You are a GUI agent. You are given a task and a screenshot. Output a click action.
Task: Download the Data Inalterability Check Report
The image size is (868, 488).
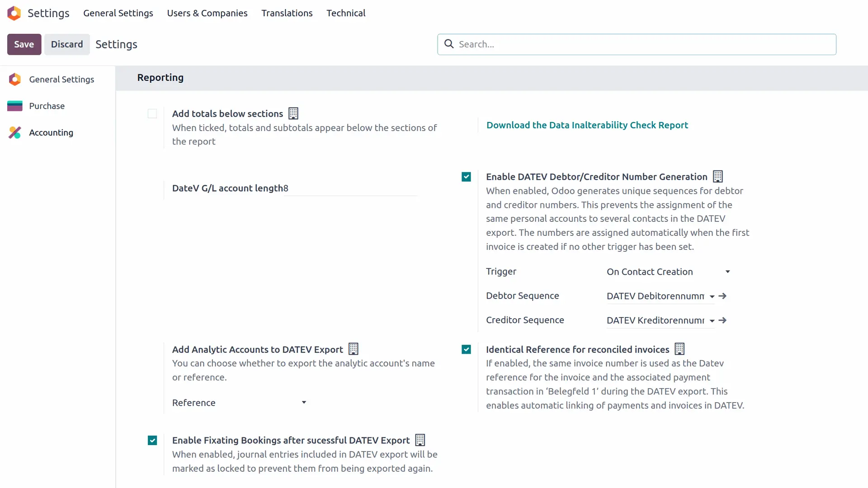(x=587, y=125)
